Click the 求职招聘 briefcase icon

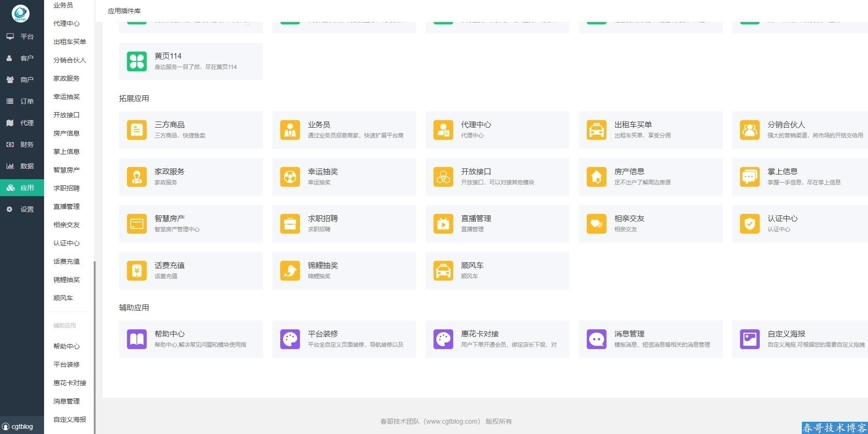290,224
